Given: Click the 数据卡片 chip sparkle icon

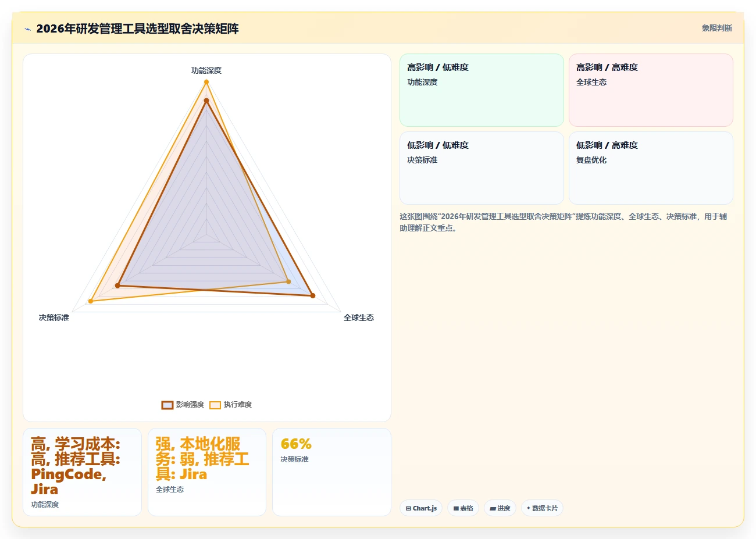Looking at the screenshot, I should click(528, 508).
